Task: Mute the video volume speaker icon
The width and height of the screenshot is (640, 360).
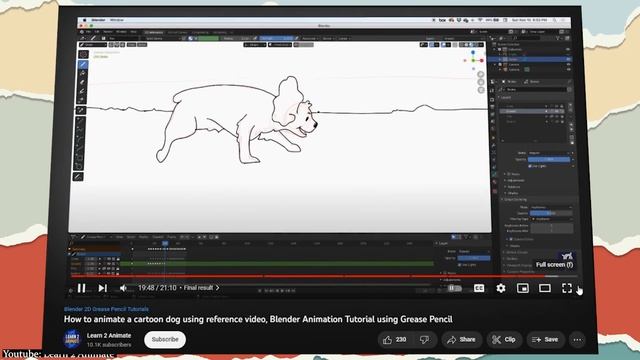Action: (123, 288)
